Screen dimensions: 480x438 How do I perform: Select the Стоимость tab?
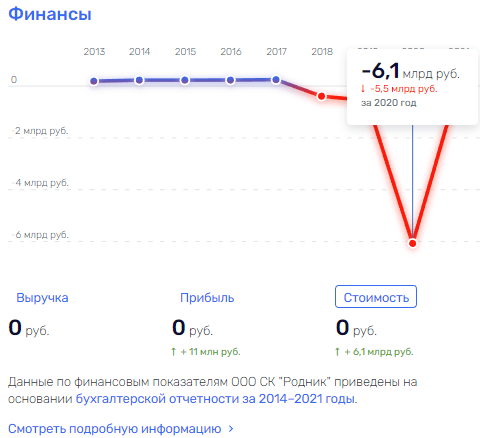pyautogui.click(x=376, y=297)
